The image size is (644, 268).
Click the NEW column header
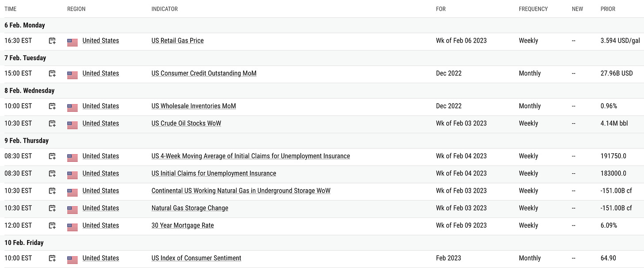(578, 9)
